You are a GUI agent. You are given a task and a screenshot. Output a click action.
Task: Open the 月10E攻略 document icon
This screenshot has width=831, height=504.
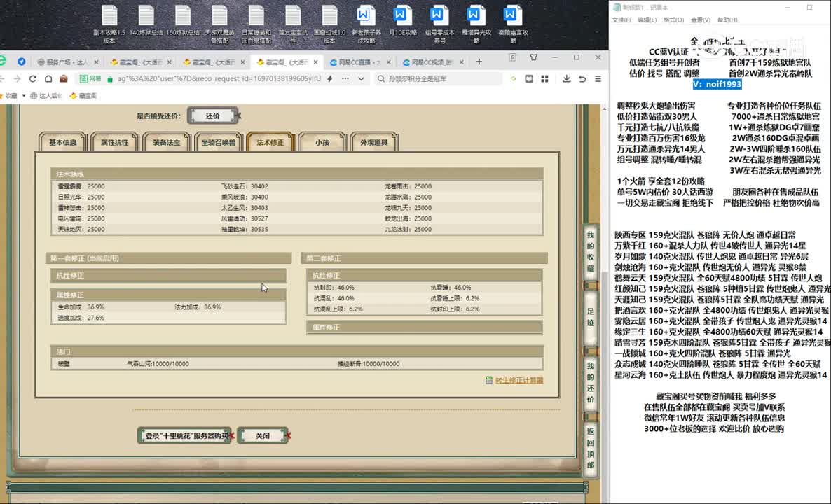402,20
